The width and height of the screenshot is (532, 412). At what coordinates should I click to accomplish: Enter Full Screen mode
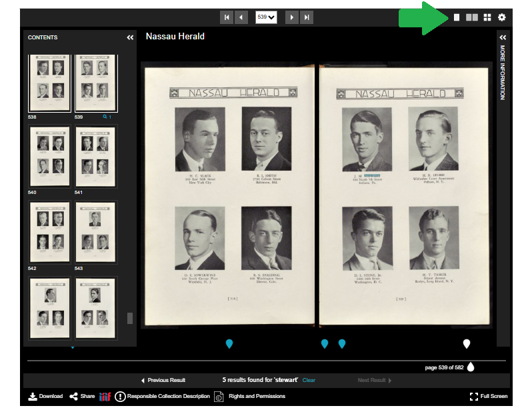coord(489,397)
